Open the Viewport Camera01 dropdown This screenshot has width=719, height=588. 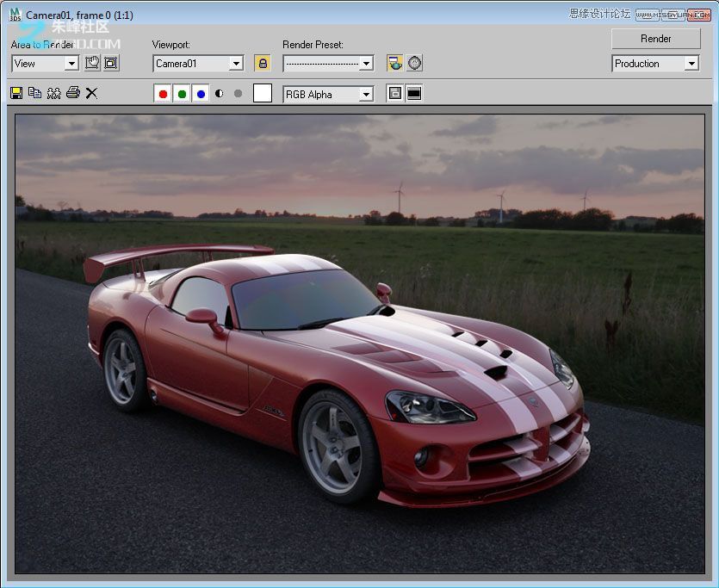point(236,64)
